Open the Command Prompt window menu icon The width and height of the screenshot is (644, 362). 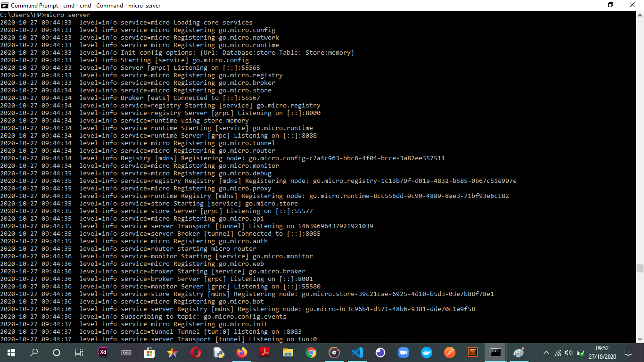coord(4,5)
